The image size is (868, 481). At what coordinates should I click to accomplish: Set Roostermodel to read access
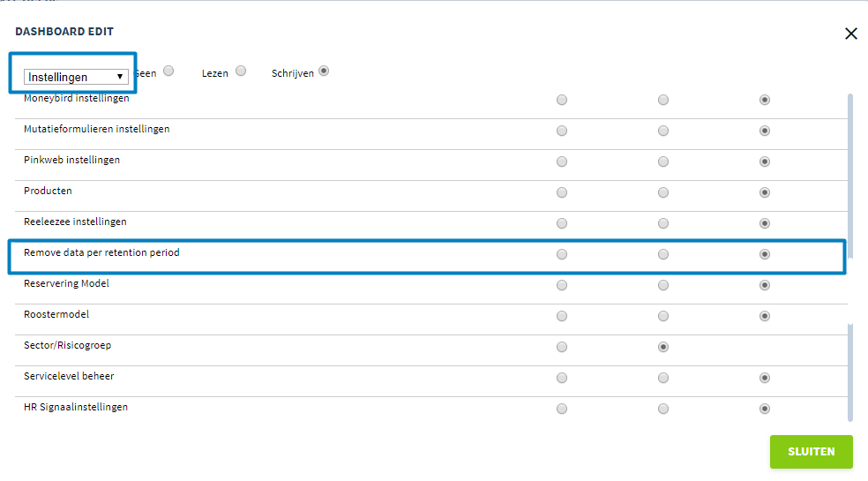663,317
